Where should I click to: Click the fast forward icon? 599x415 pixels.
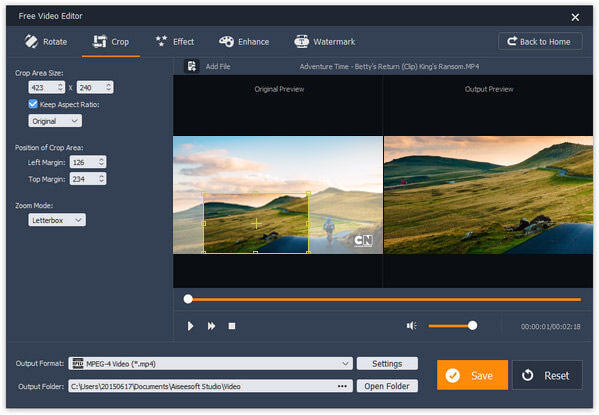click(x=211, y=326)
